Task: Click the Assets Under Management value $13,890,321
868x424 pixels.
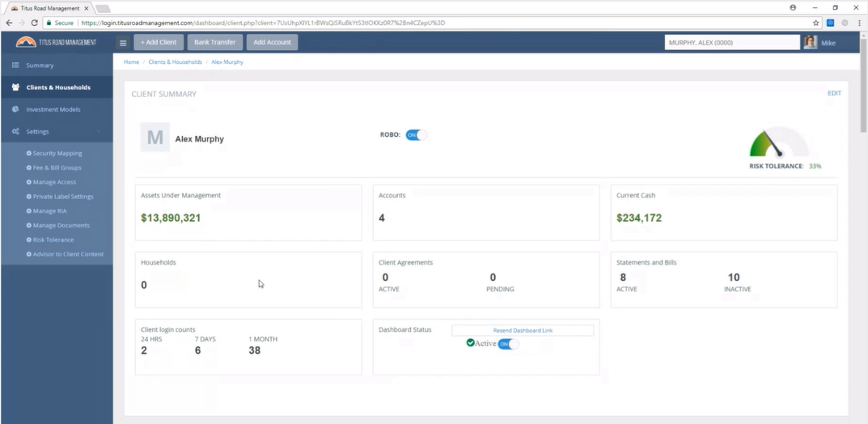Action: [x=171, y=218]
